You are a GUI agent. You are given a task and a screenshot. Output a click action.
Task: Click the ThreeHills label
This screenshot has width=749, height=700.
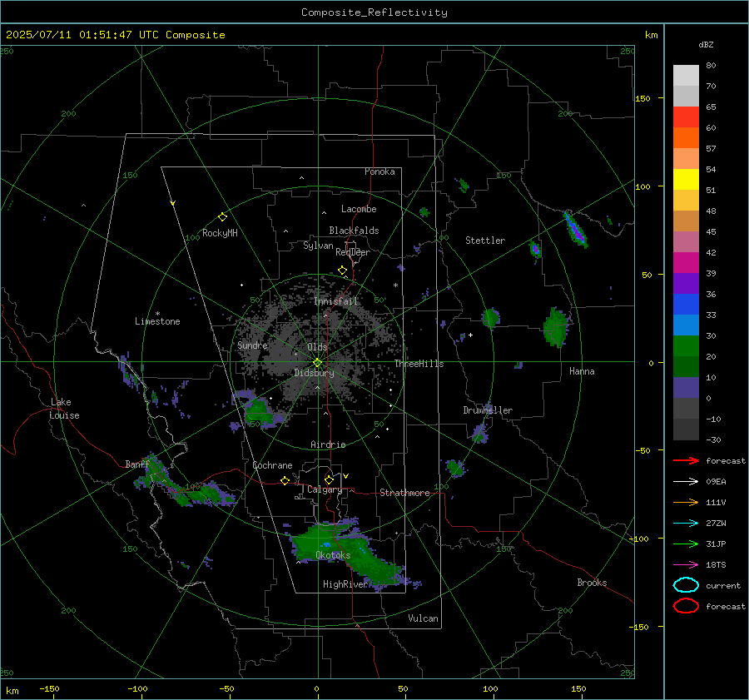[x=419, y=364]
